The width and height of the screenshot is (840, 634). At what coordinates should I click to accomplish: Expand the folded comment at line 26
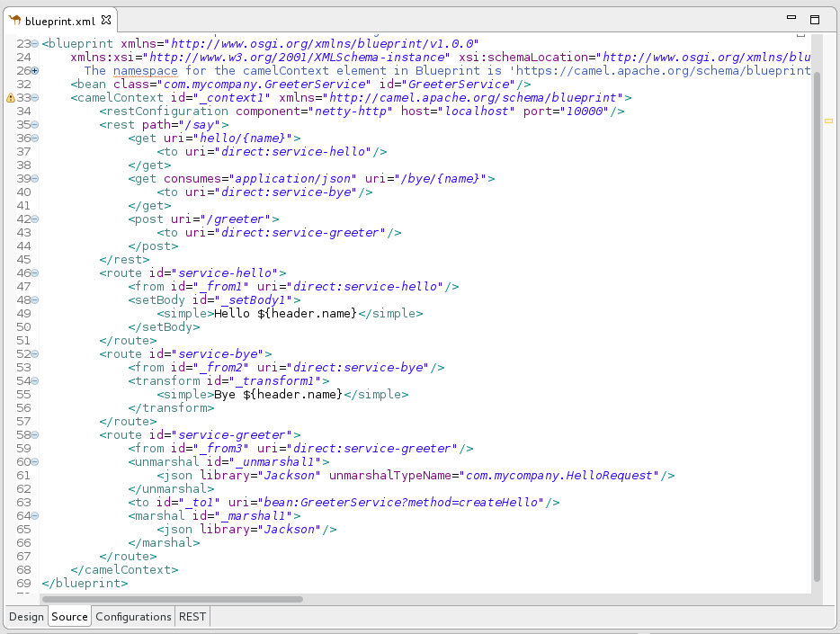click(35, 71)
